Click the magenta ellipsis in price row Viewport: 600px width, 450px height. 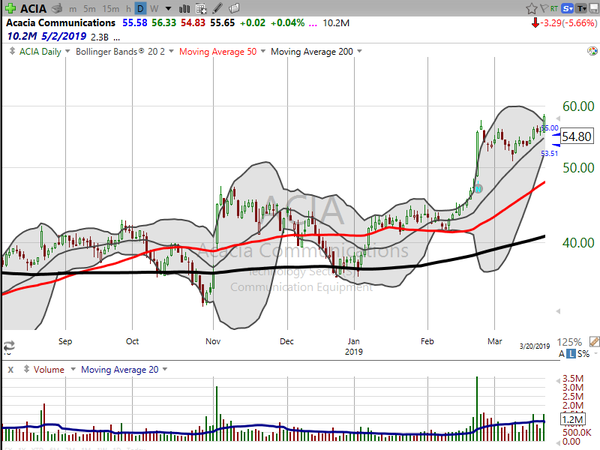313,24
